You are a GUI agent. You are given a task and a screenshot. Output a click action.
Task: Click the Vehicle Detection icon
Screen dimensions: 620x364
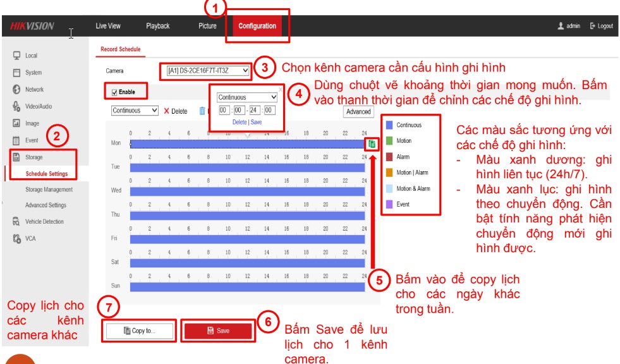tap(16, 222)
